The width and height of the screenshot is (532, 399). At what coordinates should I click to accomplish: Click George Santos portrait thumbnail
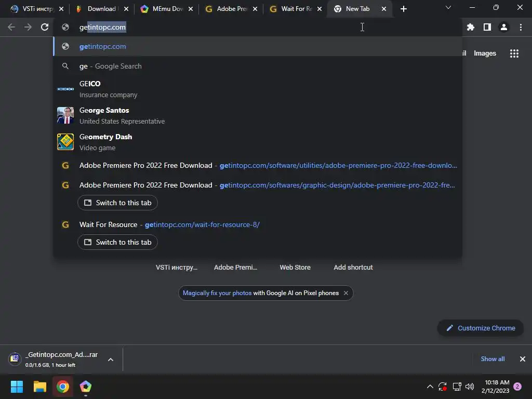pyautogui.click(x=65, y=115)
